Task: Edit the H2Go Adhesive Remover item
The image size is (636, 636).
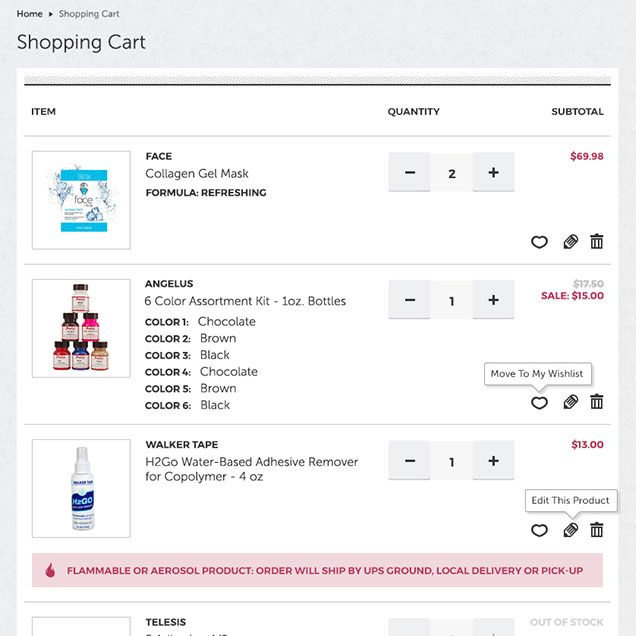Action: (x=570, y=530)
